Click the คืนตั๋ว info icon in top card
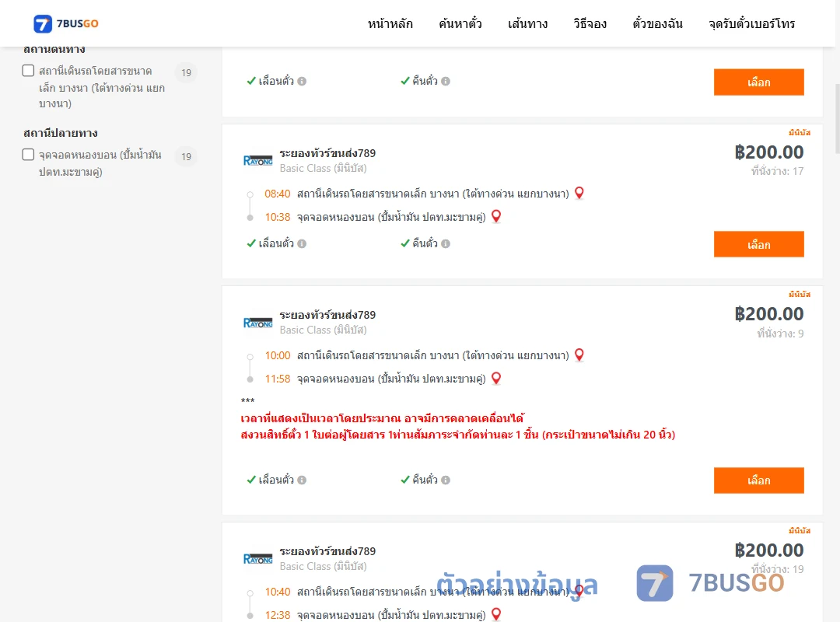840x622 pixels. (x=446, y=82)
